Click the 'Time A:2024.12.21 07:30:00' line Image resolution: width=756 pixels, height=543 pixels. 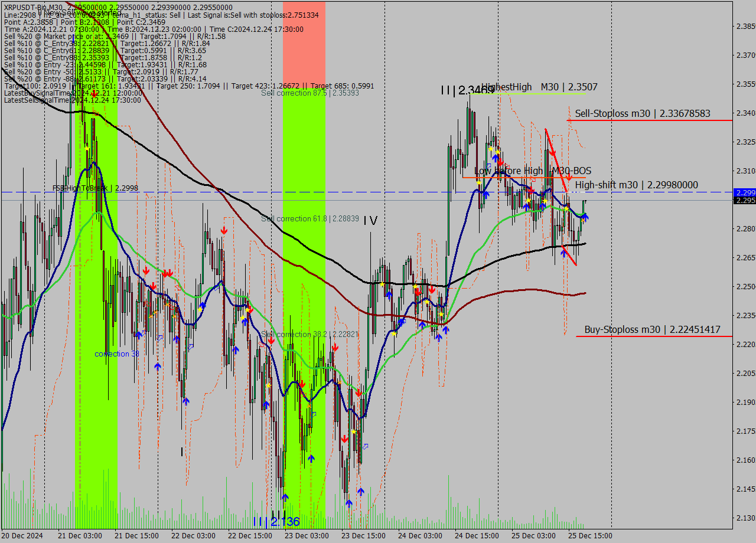click(154, 29)
